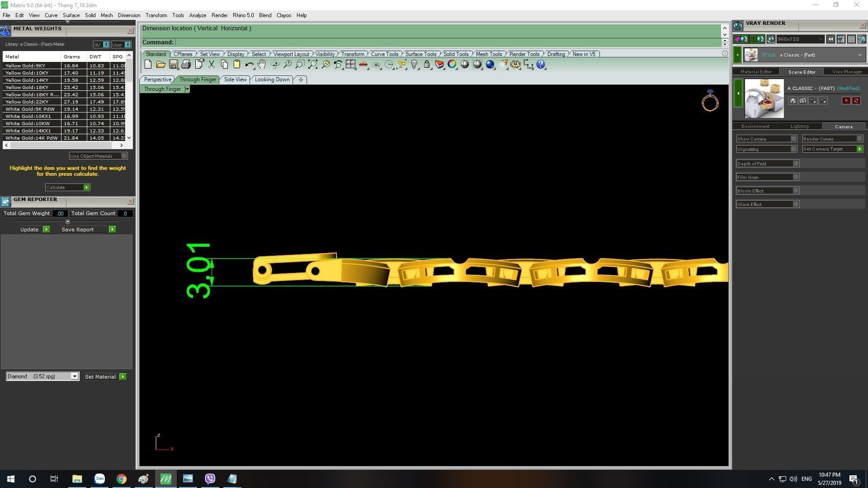Switch to the Perspective viewport tab
868x488 pixels.
pyautogui.click(x=157, y=80)
